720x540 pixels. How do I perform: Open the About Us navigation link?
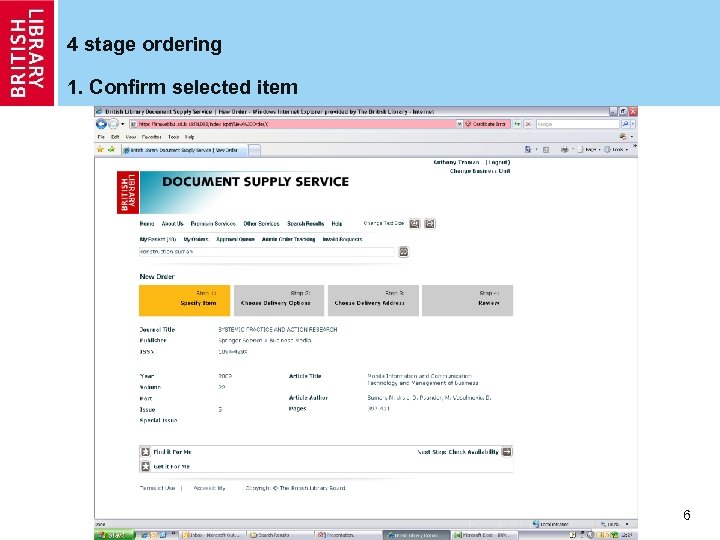point(172,224)
